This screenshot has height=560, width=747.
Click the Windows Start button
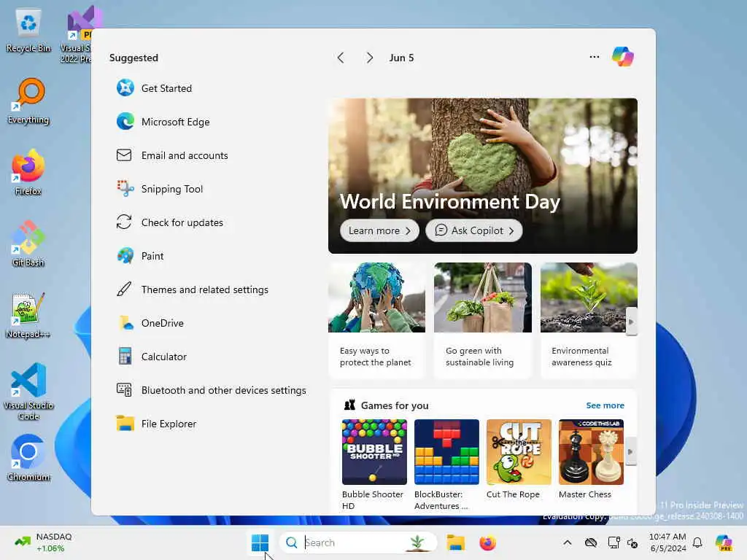260,542
